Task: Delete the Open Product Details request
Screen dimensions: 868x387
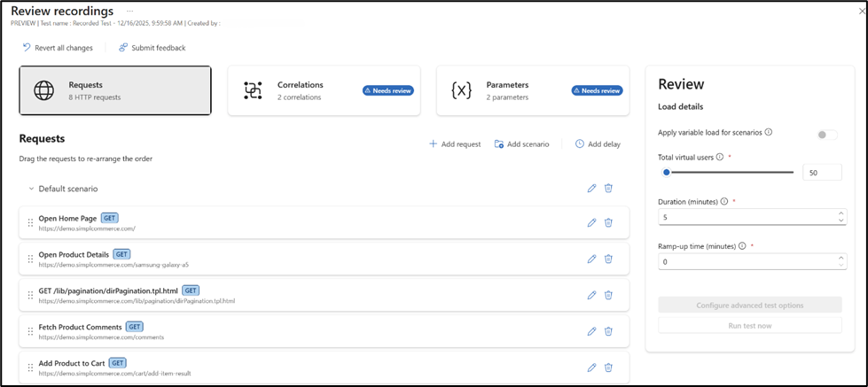Action: tap(608, 259)
